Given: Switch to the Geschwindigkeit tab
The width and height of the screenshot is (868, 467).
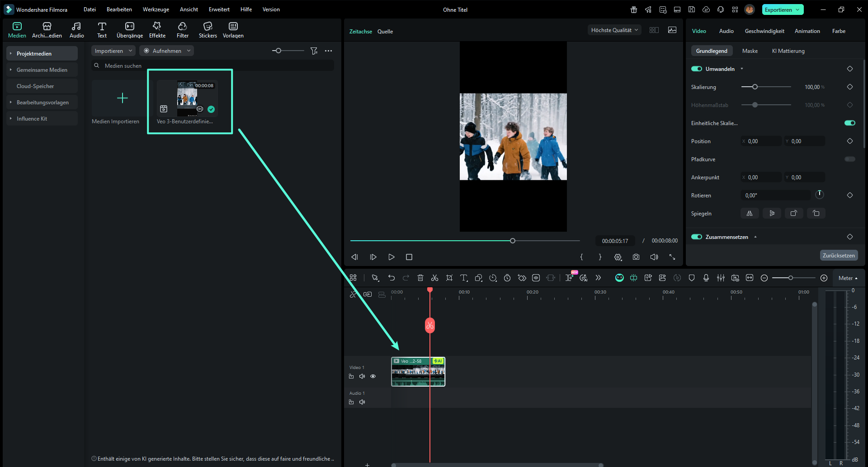Looking at the screenshot, I should (x=764, y=31).
